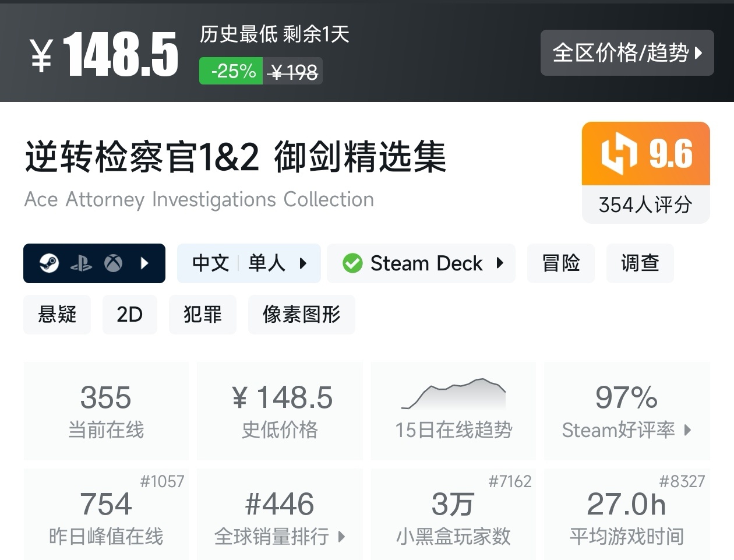Select the 调查 tag

click(x=640, y=263)
